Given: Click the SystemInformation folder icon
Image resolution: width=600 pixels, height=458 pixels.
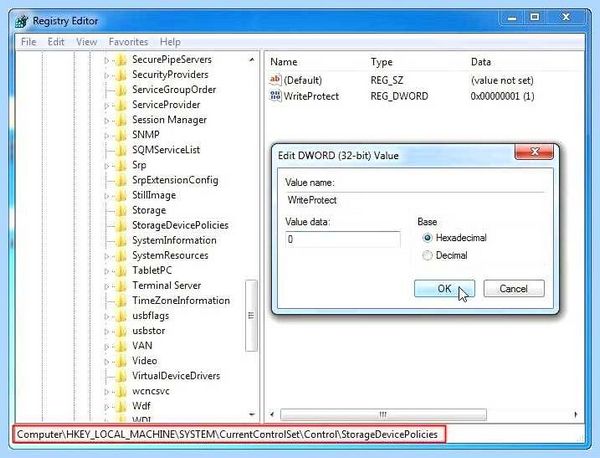Looking at the screenshot, I should point(121,241).
